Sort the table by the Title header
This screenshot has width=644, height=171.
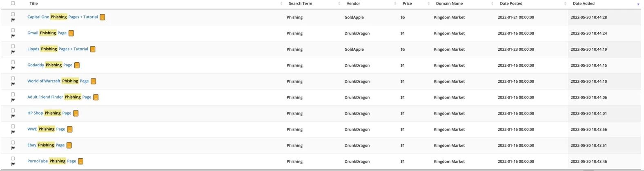point(33,3)
